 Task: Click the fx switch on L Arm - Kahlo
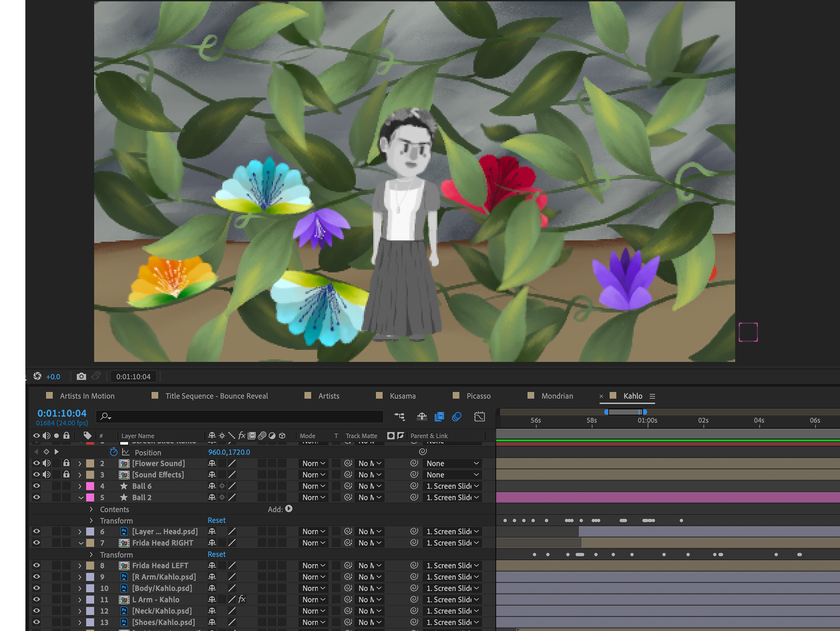pos(242,599)
